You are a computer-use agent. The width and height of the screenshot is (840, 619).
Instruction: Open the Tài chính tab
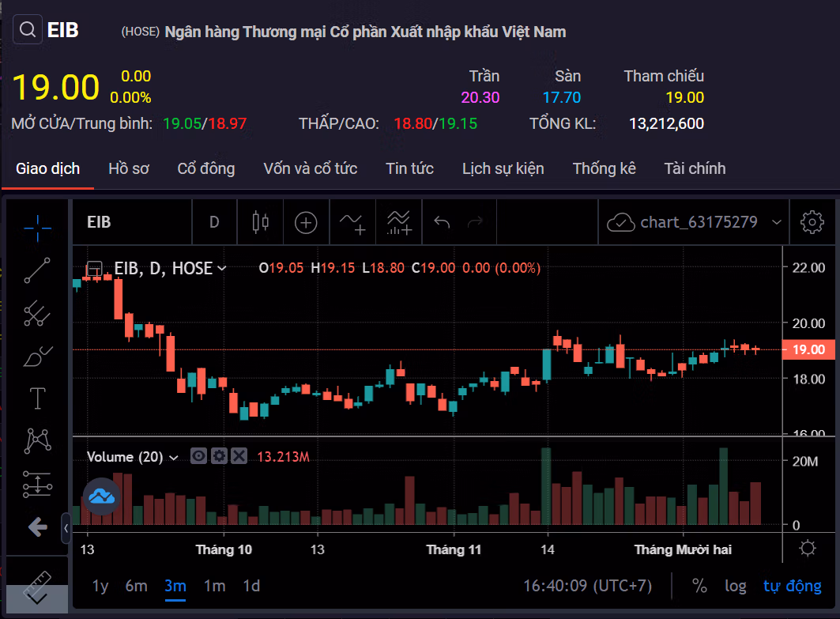coord(695,168)
